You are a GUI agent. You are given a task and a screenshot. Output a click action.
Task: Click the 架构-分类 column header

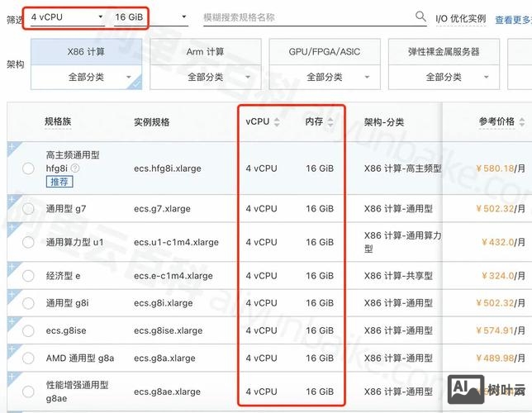point(384,122)
